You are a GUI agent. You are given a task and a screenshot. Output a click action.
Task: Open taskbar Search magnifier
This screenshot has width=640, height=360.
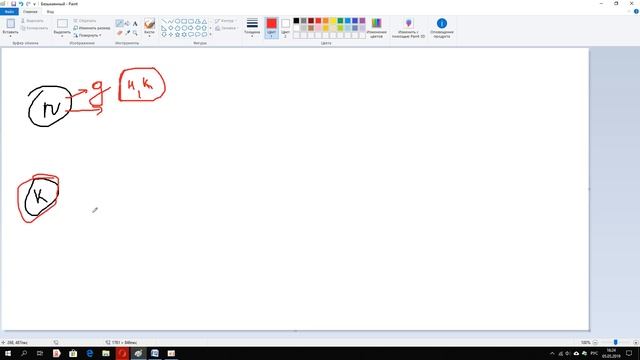pyautogui.click(x=24, y=353)
